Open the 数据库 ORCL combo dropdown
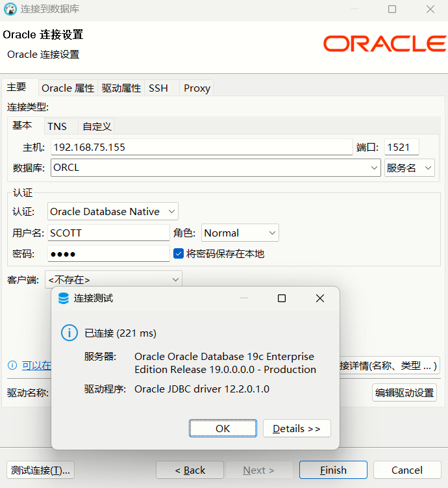The height and width of the screenshot is (488, 448). click(374, 168)
